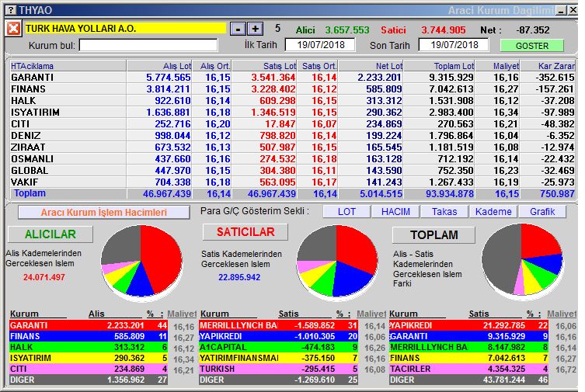Select GLOBAL row in main table

click(293, 170)
